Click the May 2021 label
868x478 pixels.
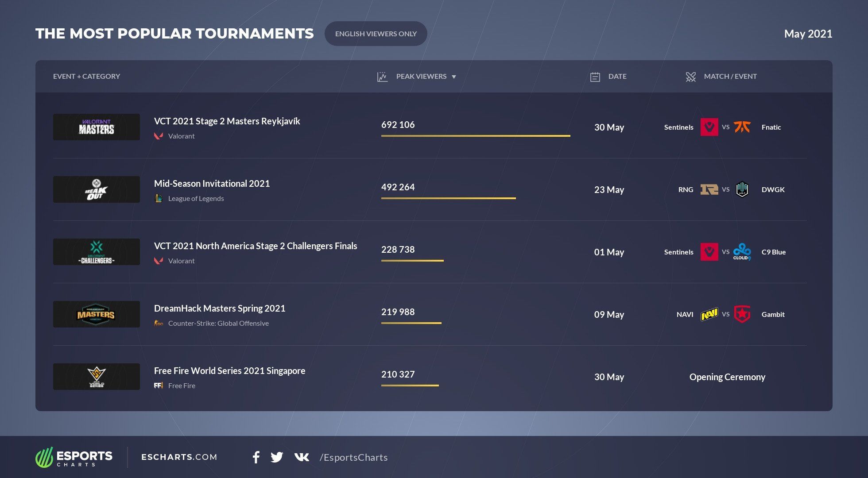tap(808, 34)
